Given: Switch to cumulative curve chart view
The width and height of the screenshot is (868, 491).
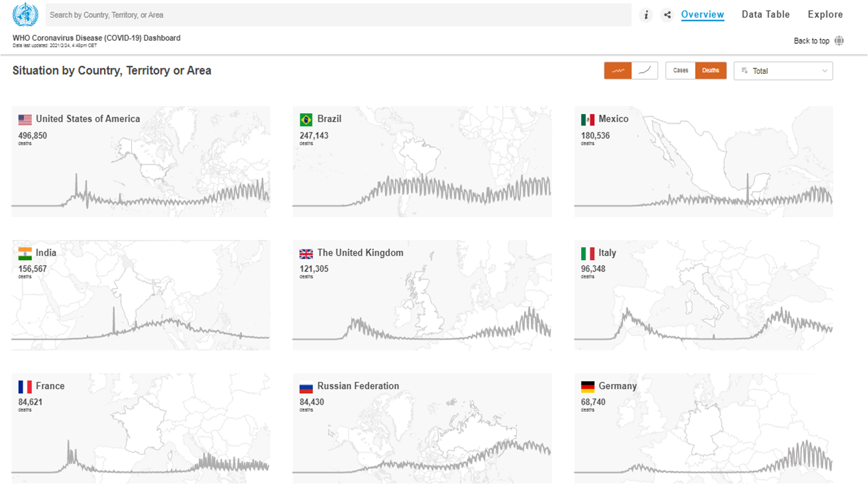Looking at the screenshot, I should pyautogui.click(x=644, y=71).
